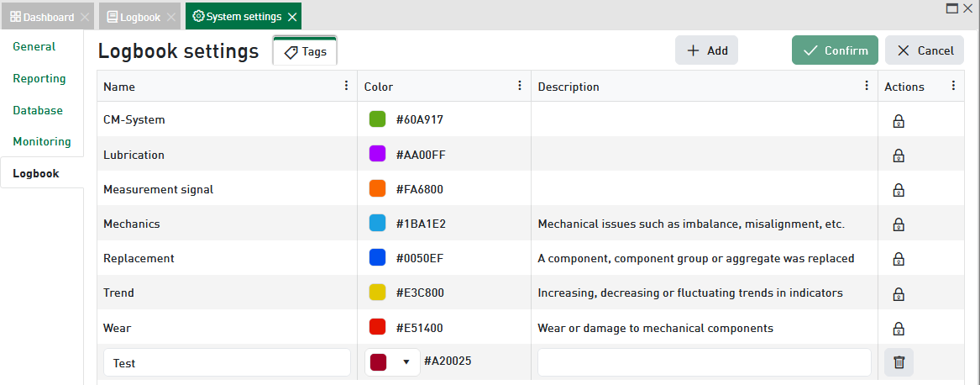The image size is (980, 385).
Task: Click the lock icon for Wear tag
Action: point(898,329)
